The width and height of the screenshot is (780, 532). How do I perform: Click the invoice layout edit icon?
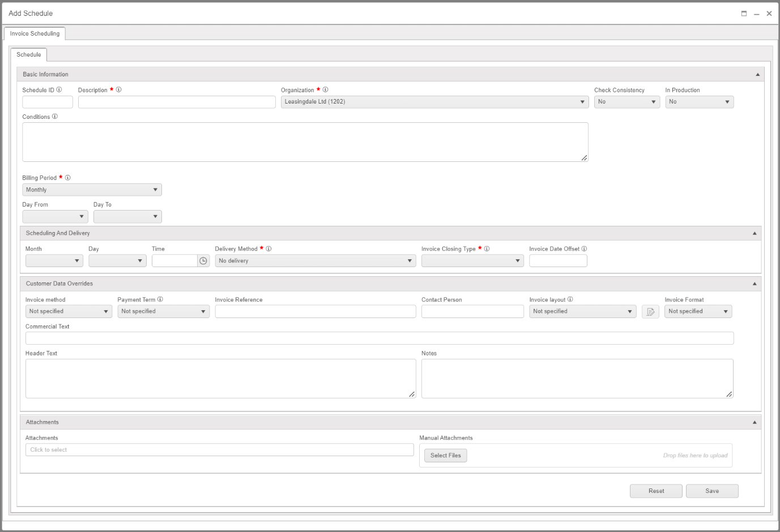coord(650,311)
